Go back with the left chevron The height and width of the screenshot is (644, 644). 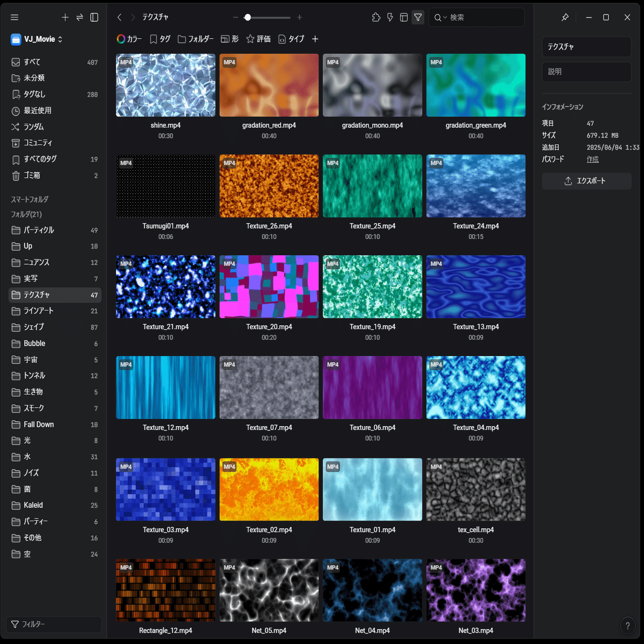point(119,17)
